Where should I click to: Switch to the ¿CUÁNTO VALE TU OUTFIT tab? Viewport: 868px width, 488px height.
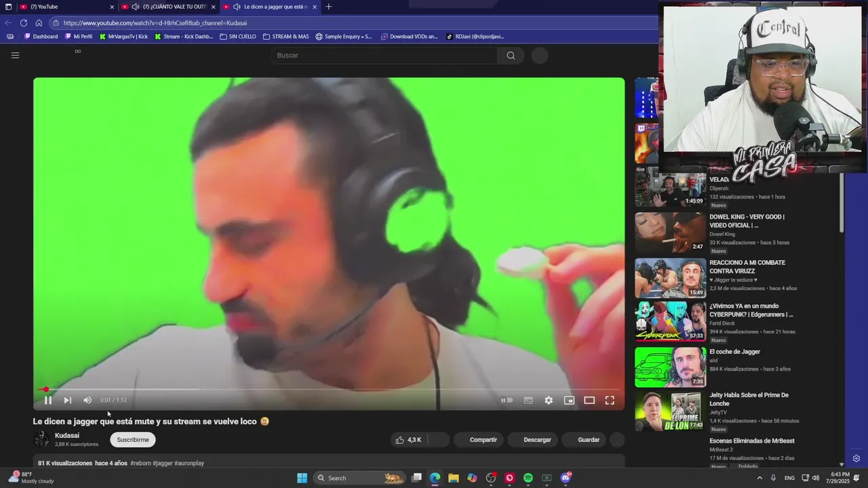coord(168,7)
